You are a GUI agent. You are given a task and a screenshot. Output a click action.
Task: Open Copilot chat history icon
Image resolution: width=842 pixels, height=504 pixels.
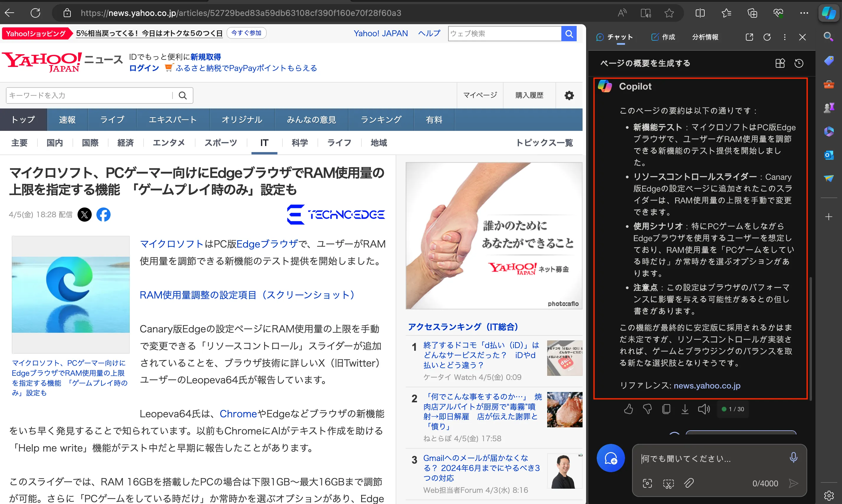pyautogui.click(x=799, y=63)
